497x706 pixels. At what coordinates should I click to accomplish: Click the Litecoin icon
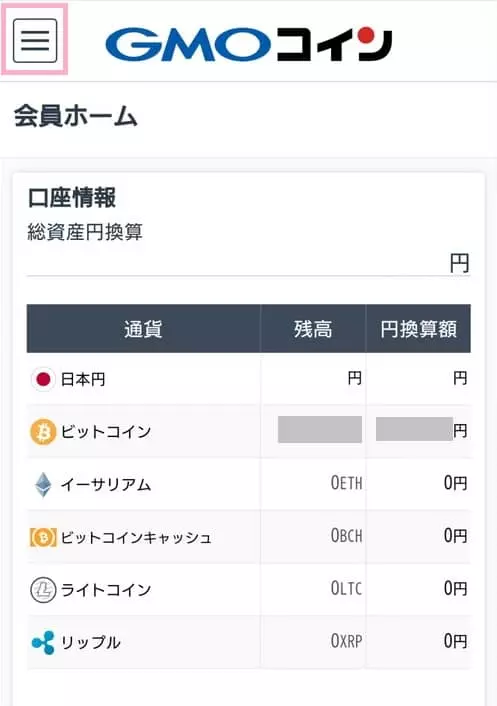click(x=43, y=590)
